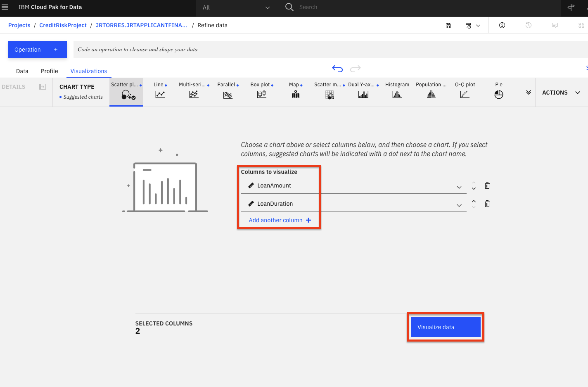Expand more chart types chevron
This screenshot has height=387, width=588.
click(529, 93)
